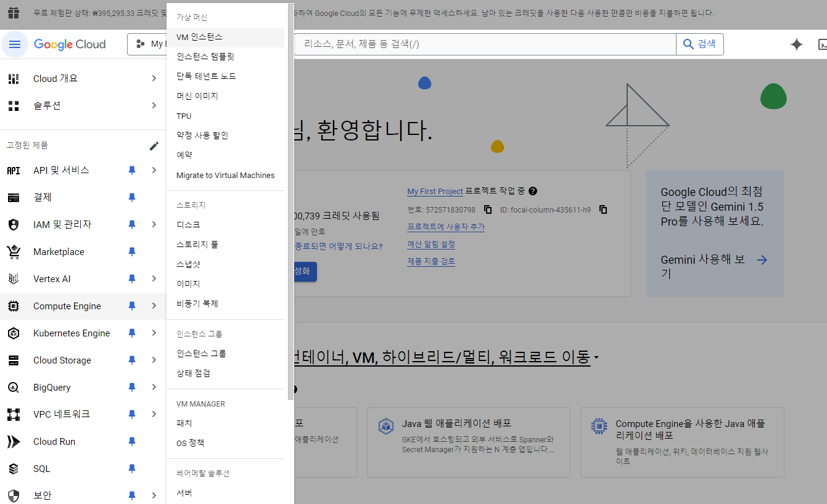The height and width of the screenshot is (504, 827).
Task: Click the Compute Engine chip icon
Action: point(14,306)
